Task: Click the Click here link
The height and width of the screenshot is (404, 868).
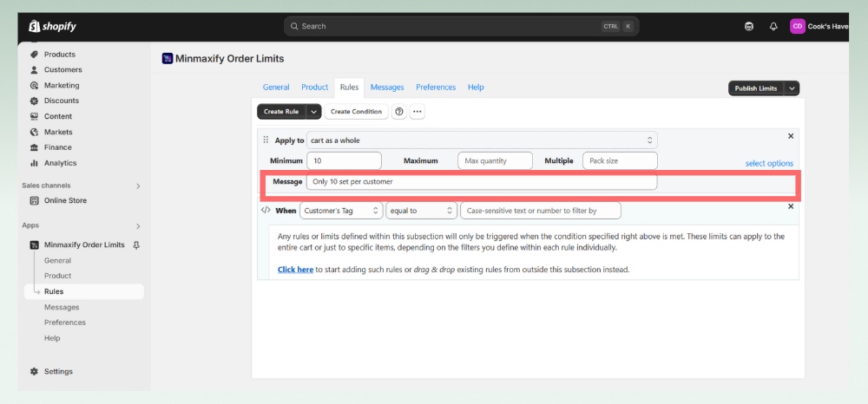Action: (296, 270)
